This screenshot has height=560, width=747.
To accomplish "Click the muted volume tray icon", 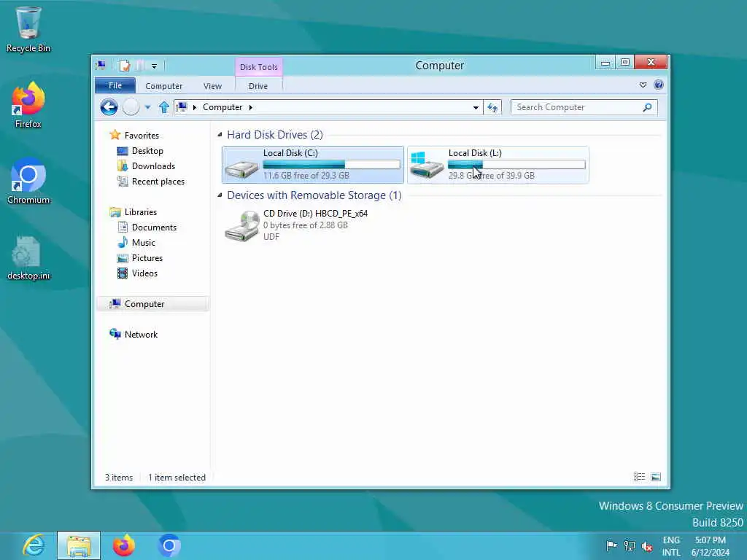I will pos(646,545).
